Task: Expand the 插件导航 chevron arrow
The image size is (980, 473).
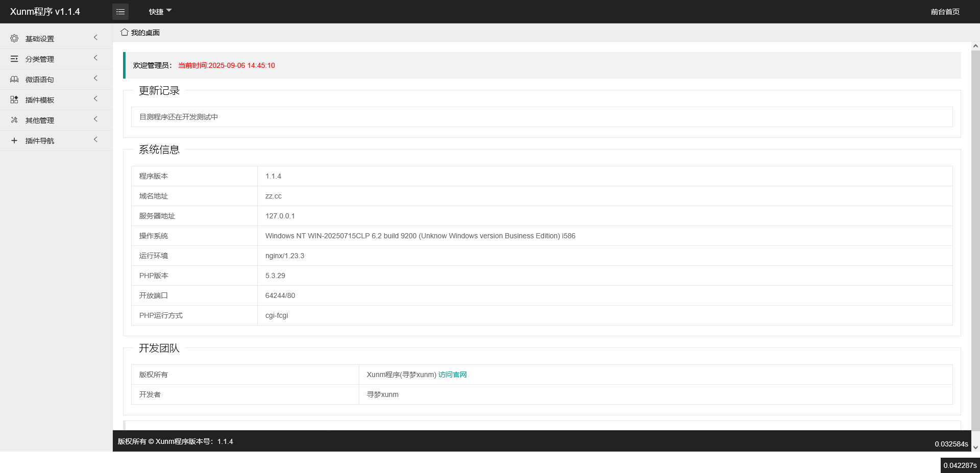Action: tap(95, 140)
